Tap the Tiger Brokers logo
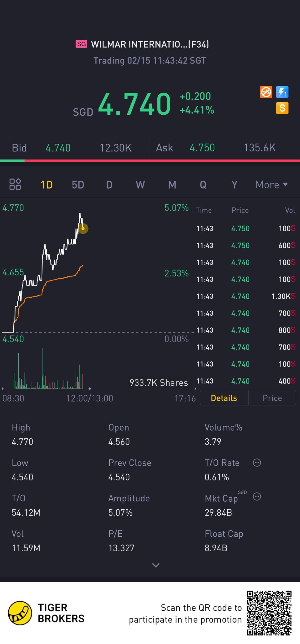300x644 pixels. coord(20,613)
